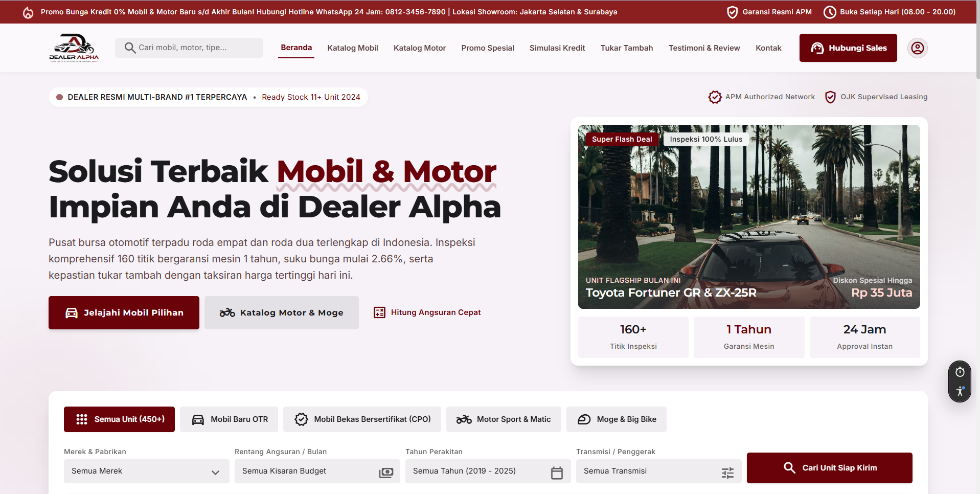This screenshot has width=980, height=494.
Task: Click the calculator icon beside Hitung Angsuran
Action: 379,312
